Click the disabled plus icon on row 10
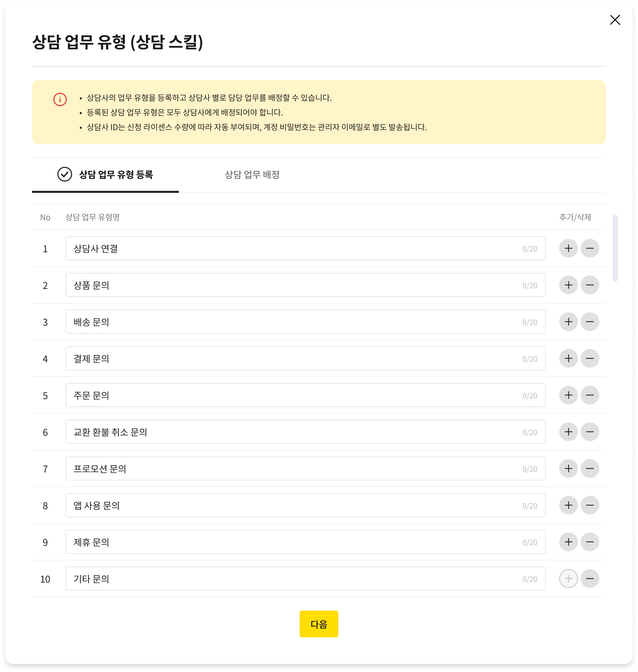Screen dimensions: 638x672 [568, 579]
